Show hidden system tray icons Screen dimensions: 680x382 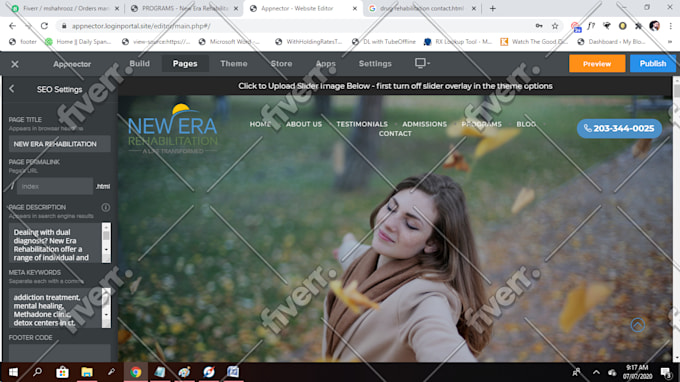coord(596,372)
